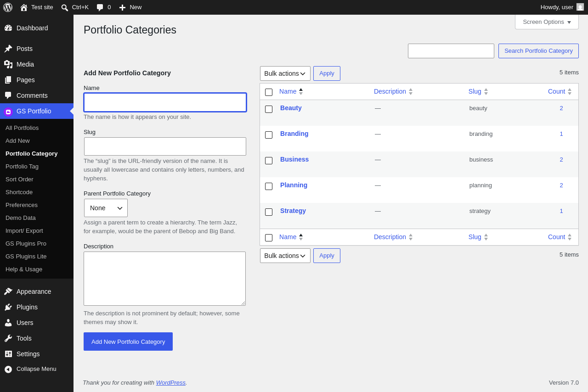Follow the WordPress footer link
The width and height of the screenshot is (588, 392).
point(171,382)
